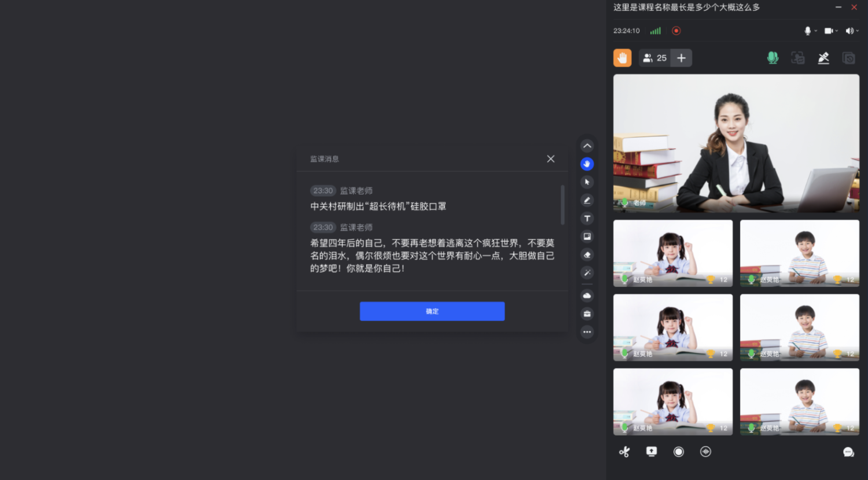Select the arrow pointer tool
The width and height of the screenshot is (868, 480).
587,182
